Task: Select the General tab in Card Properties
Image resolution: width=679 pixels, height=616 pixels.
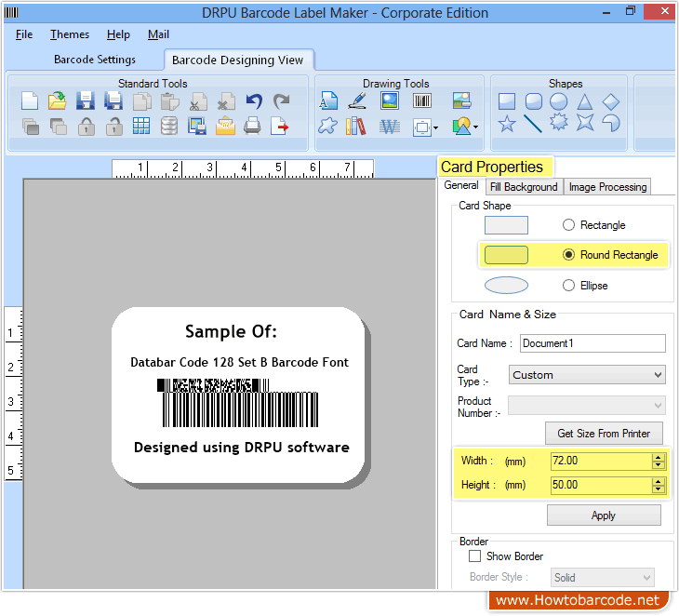Action: [x=461, y=185]
